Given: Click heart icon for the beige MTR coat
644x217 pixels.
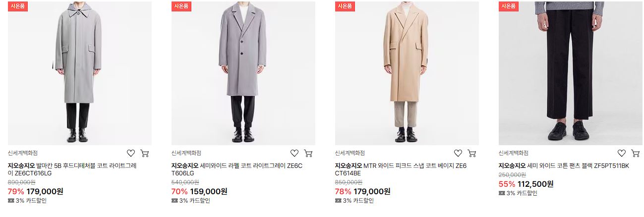Looking at the screenshot, I should tap(458, 153).
